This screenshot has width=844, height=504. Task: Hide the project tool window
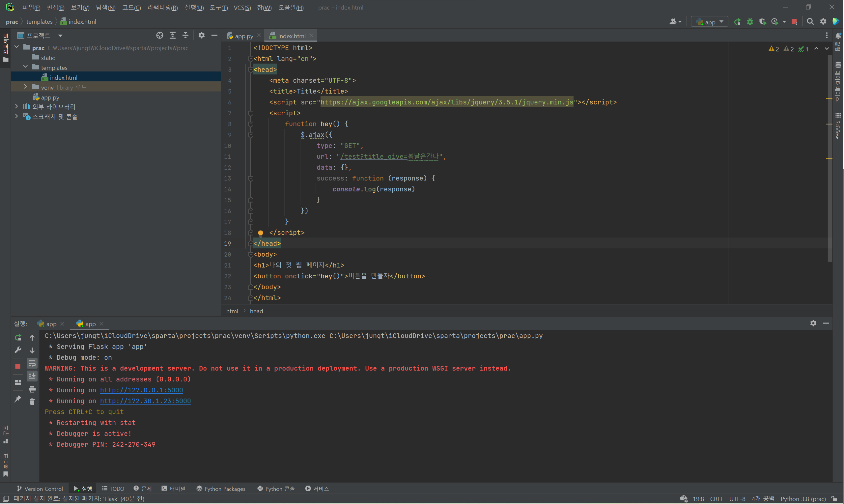click(x=214, y=35)
